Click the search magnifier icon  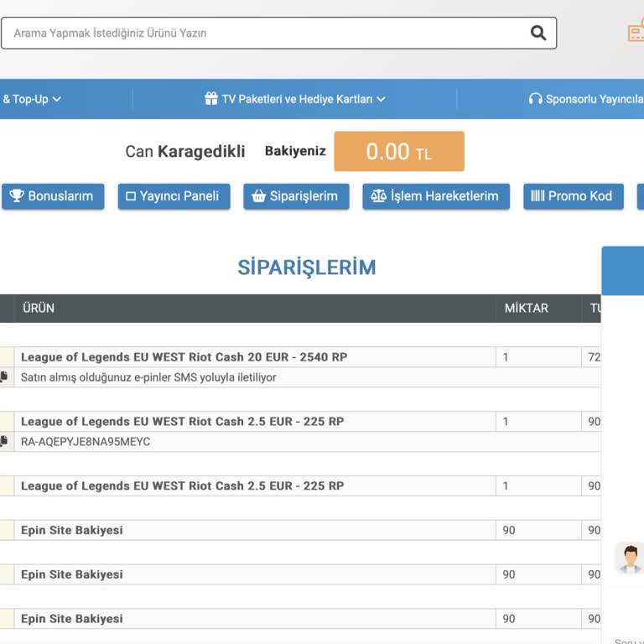(538, 33)
